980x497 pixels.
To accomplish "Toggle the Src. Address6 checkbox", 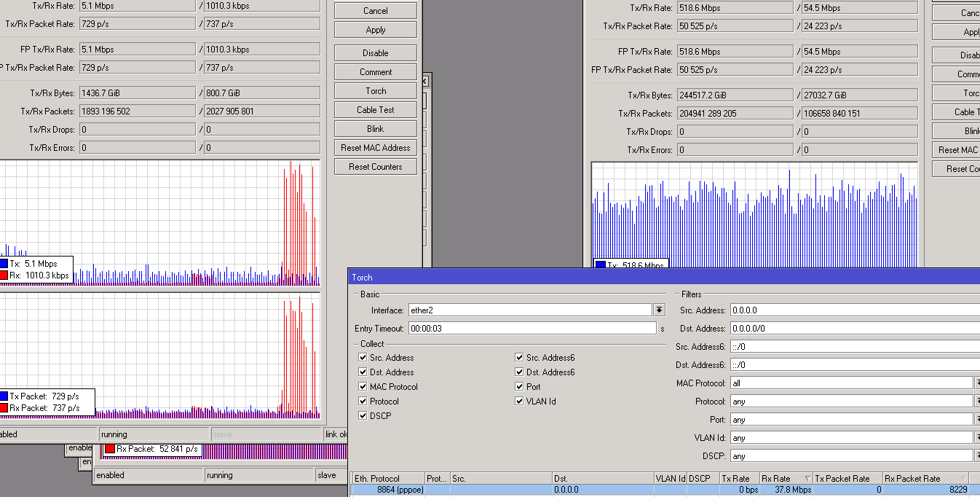I will [x=519, y=358].
